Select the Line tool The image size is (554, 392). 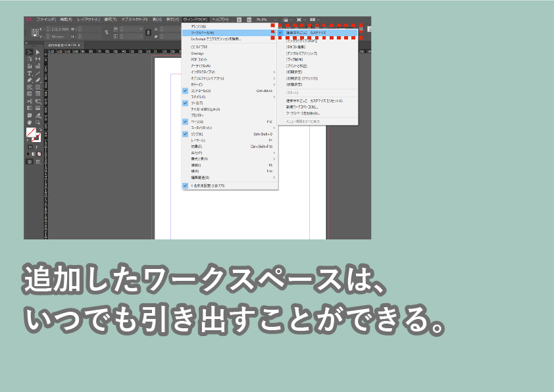(38, 74)
